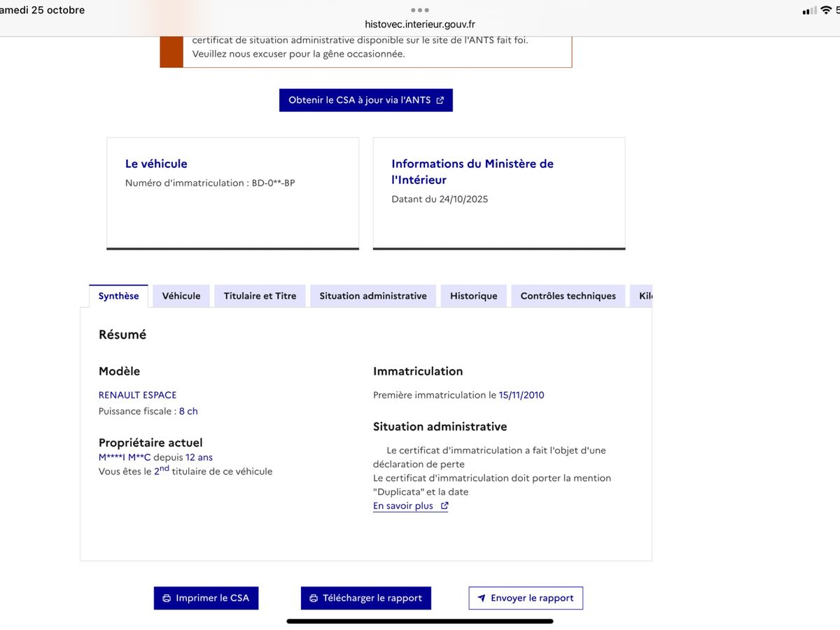
Task: Click the printer icon on Télécharger le rapport
Action: coord(314,598)
